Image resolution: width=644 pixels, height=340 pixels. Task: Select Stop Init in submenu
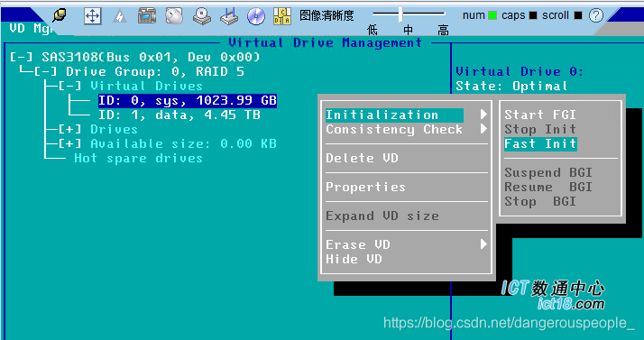[540, 130]
